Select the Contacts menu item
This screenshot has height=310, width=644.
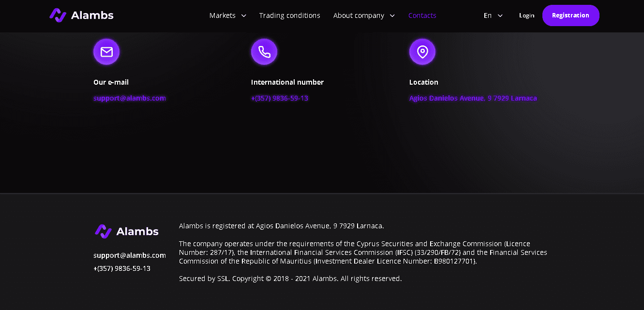click(422, 15)
